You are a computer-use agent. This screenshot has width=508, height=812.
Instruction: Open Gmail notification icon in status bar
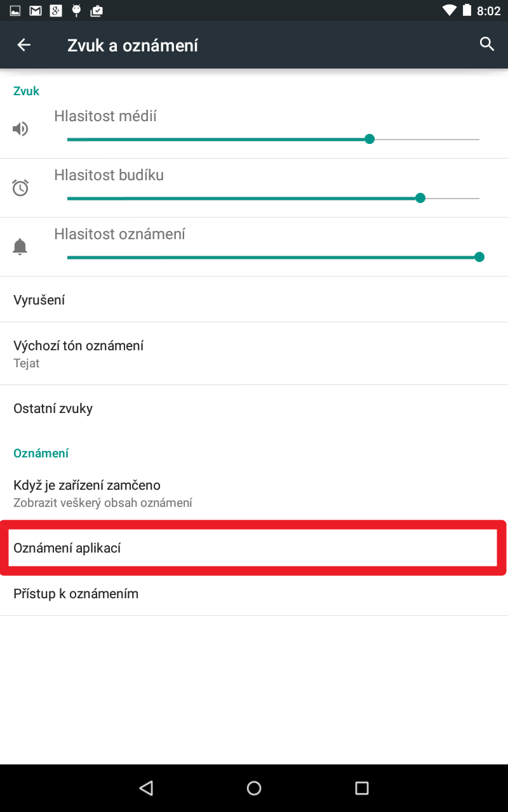tap(36, 10)
